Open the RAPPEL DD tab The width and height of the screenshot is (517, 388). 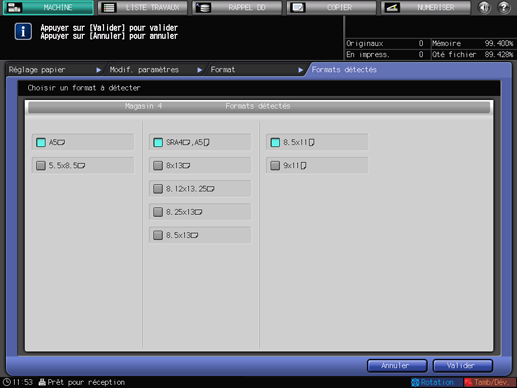tap(237, 7)
